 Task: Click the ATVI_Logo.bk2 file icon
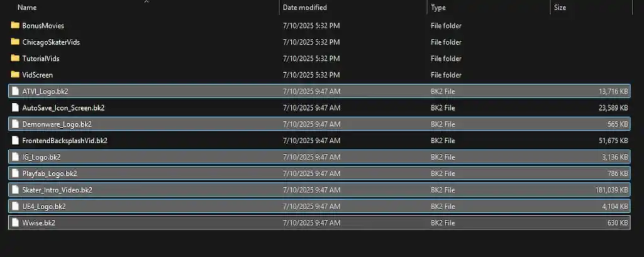point(16,91)
